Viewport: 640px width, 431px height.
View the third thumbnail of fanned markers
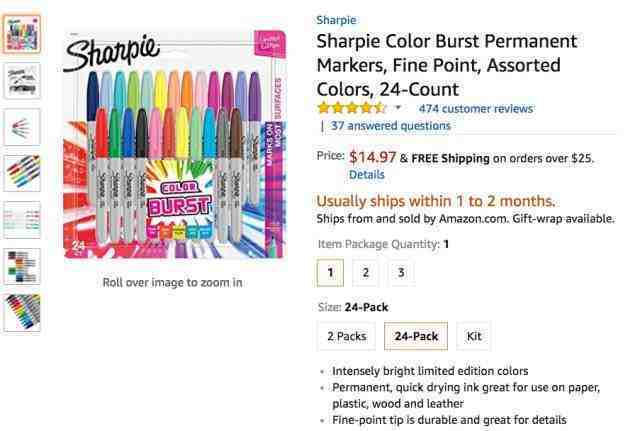coord(21,127)
